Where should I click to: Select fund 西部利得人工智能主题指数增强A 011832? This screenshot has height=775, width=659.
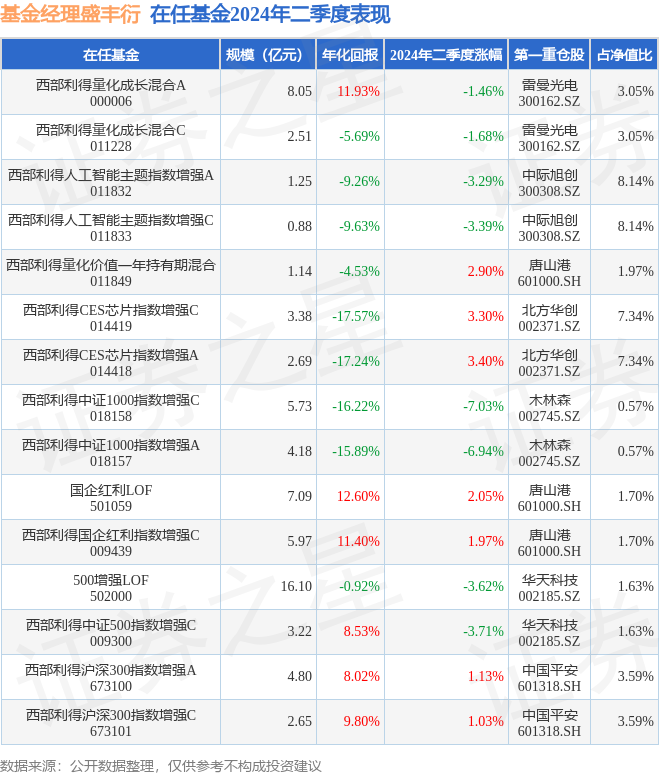[111, 183]
